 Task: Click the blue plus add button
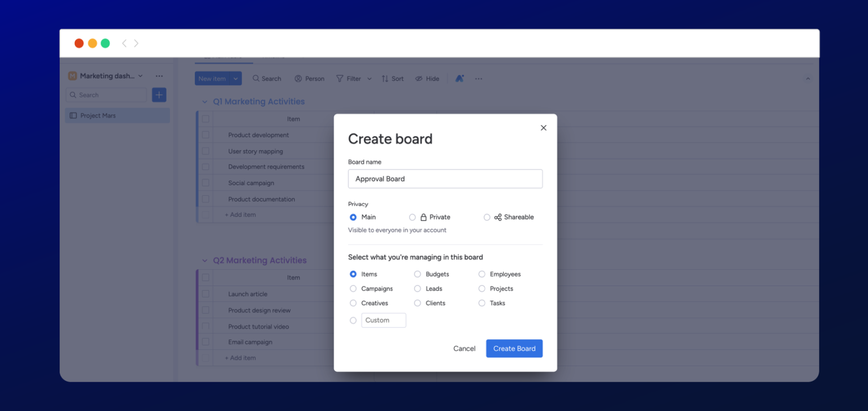[159, 95]
